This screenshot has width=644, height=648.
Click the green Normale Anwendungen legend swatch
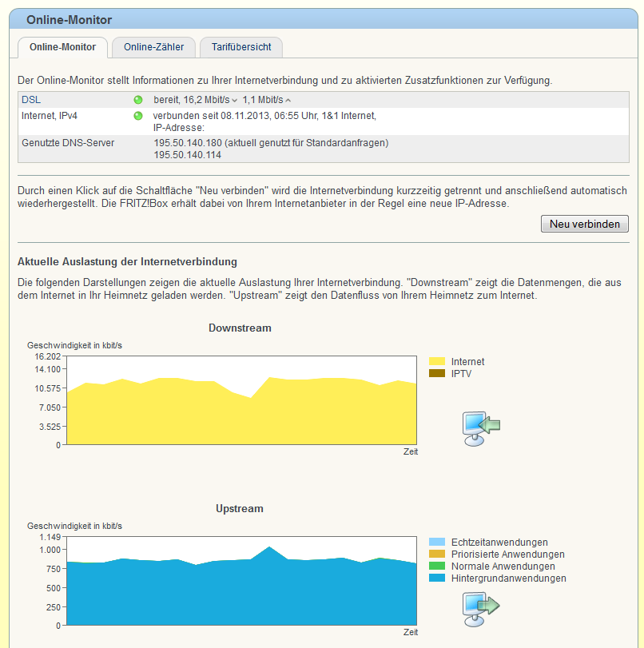(437, 567)
